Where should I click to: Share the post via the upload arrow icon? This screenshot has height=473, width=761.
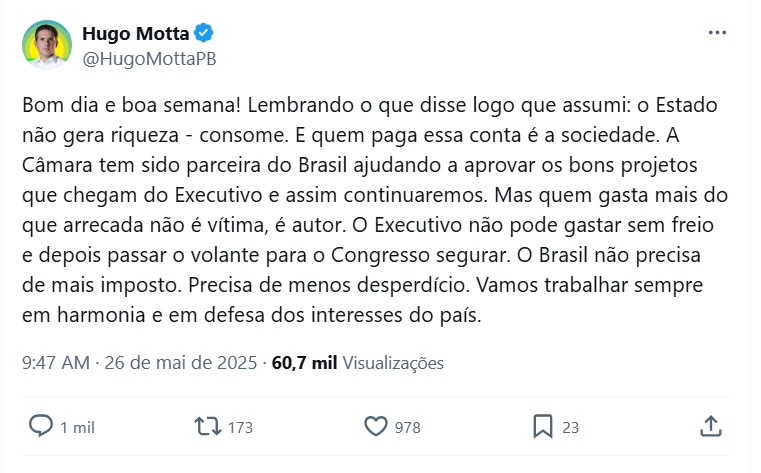711,426
